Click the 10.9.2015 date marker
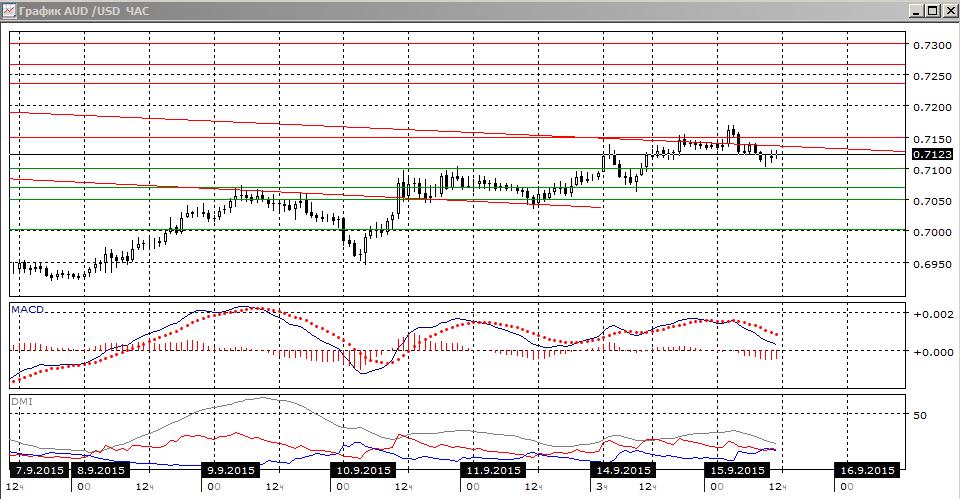The height and width of the screenshot is (499, 960). pos(364,470)
